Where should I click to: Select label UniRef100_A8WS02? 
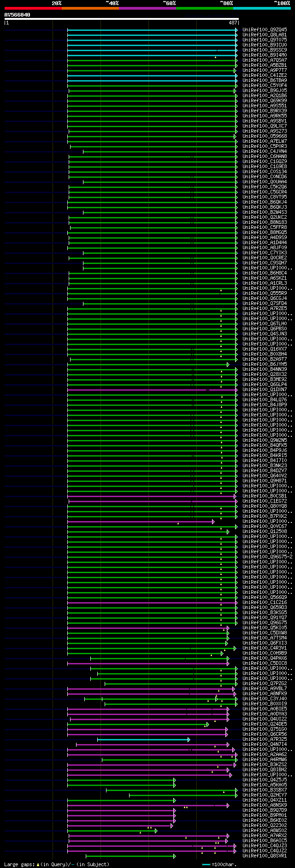[265, 831]
